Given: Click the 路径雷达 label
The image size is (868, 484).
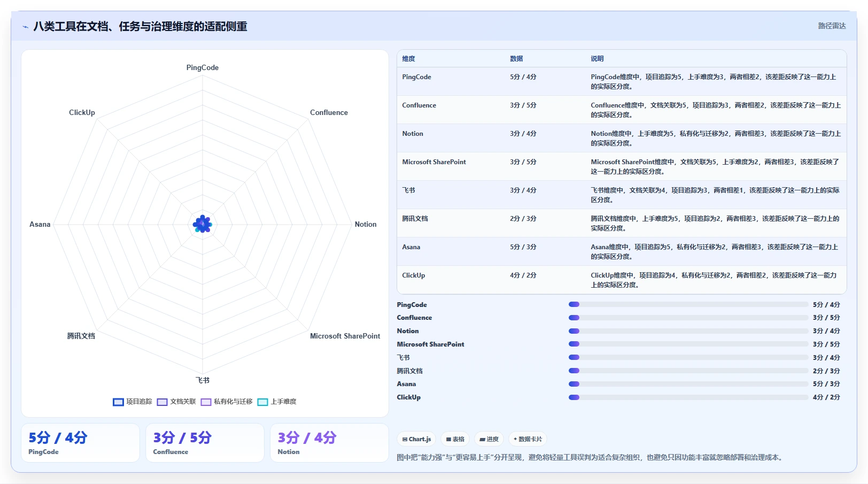Looking at the screenshot, I should click(x=832, y=26).
